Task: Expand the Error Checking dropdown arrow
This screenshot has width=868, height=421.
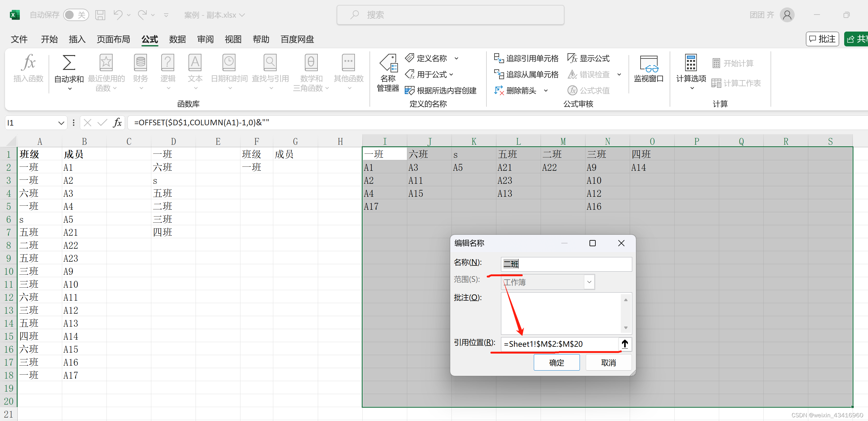Action: (x=619, y=75)
